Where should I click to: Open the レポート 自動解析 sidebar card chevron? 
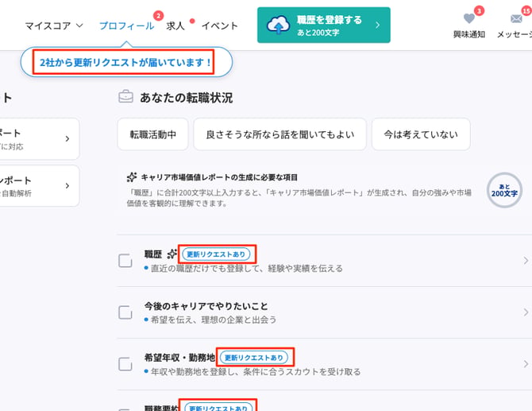(67, 185)
